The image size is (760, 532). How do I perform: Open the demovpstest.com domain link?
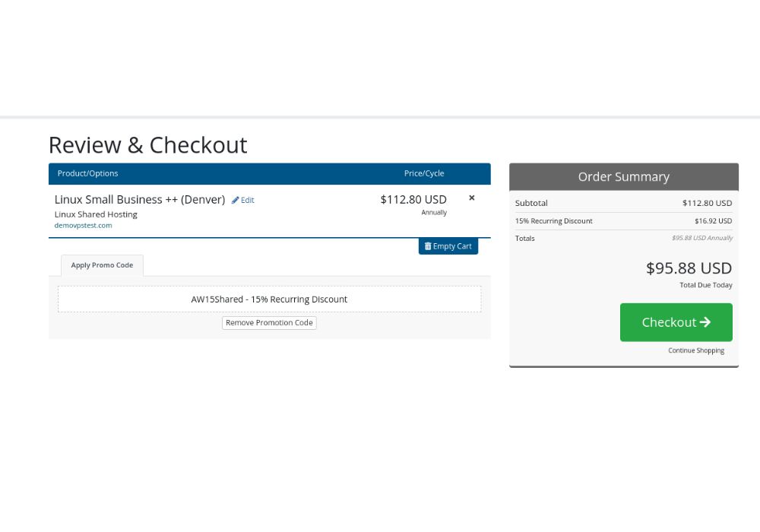[83, 226]
